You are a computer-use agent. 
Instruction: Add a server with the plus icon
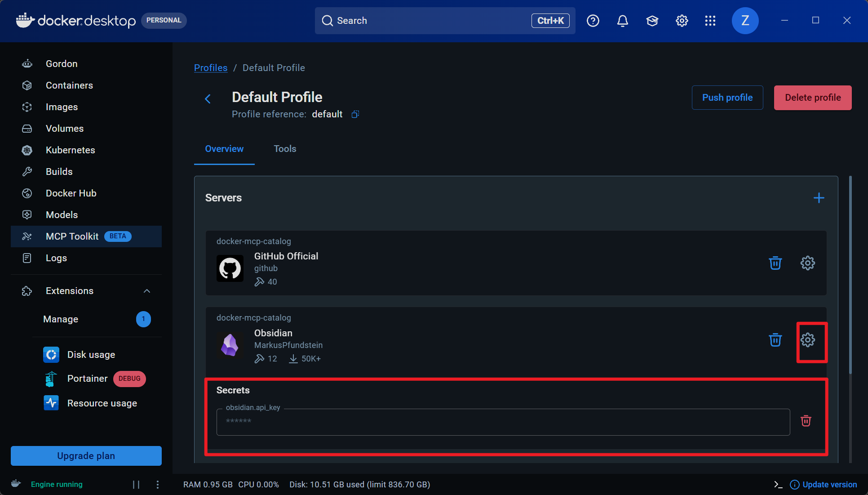[819, 198]
